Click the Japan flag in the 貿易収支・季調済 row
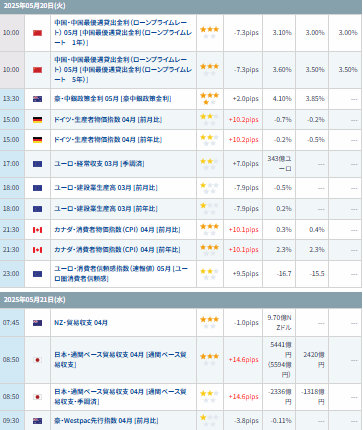Screen dimensions: 363x430 [x=37, y=397]
